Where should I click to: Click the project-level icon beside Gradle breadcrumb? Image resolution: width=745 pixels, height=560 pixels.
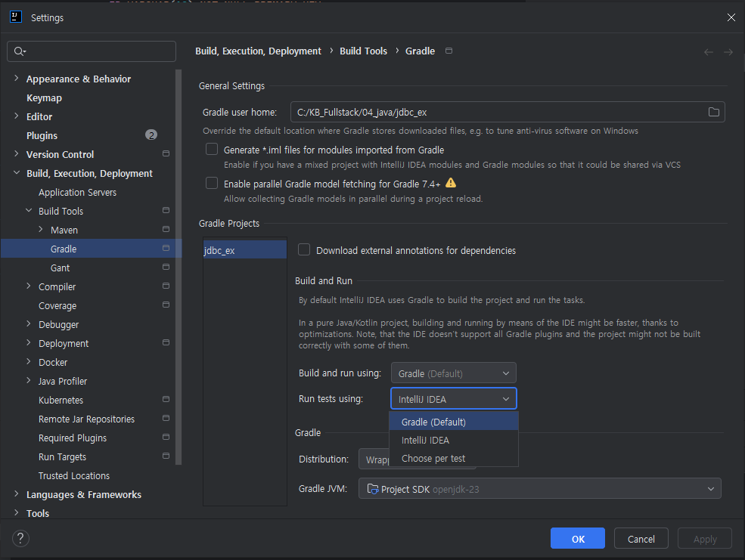449,51
